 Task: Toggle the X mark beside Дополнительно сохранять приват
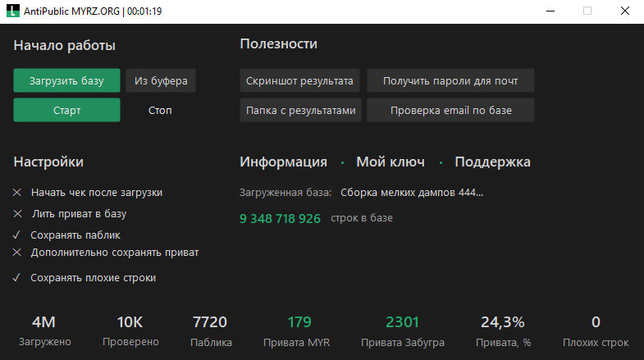[x=17, y=253]
